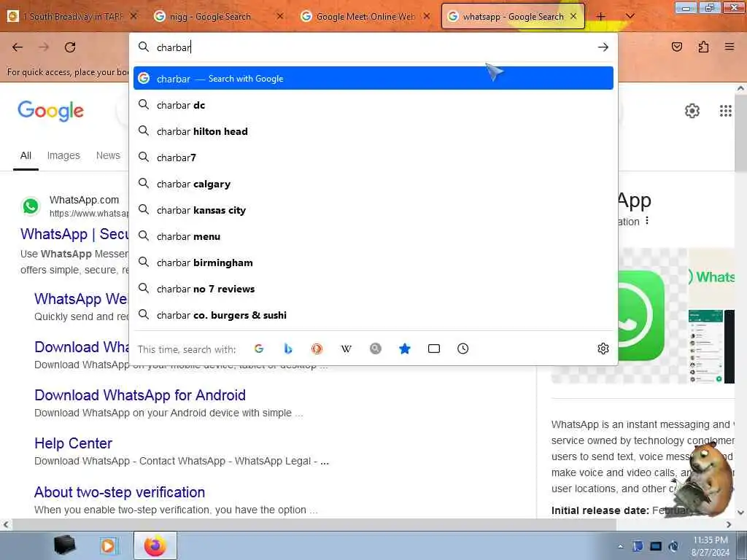
Task: Open search settings gear in dropdown
Action: click(603, 349)
